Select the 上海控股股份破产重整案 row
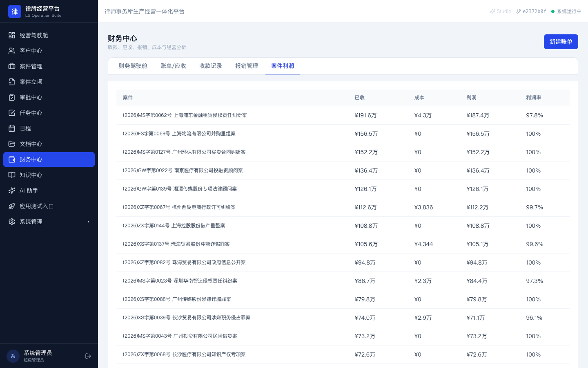This screenshot has height=368, width=588. tap(343, 226)
